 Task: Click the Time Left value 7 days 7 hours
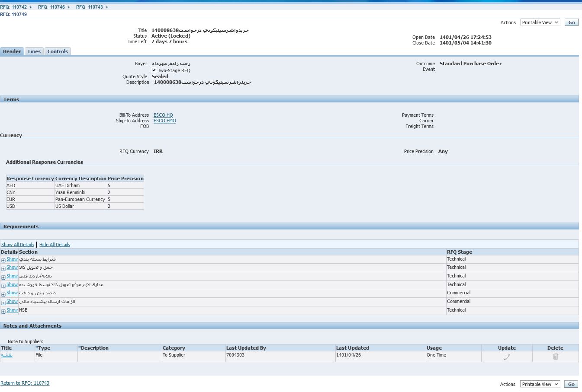[169, 41]
